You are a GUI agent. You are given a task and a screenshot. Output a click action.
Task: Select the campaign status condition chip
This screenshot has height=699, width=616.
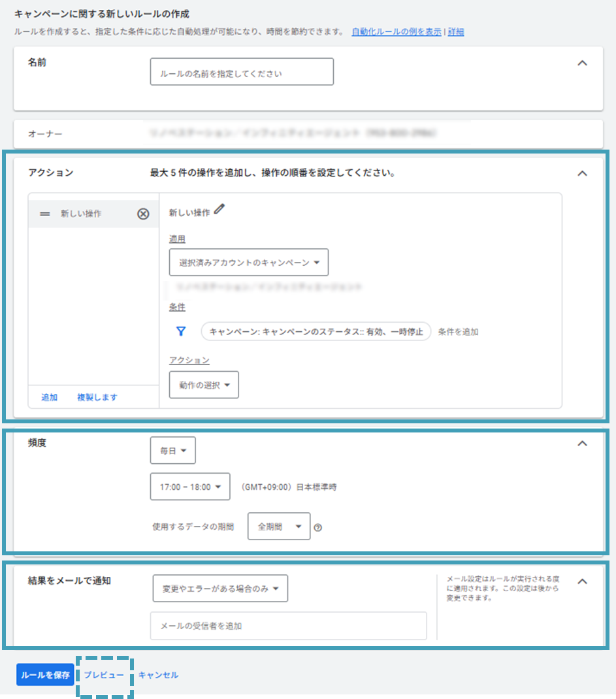click(x=316, y=331)
